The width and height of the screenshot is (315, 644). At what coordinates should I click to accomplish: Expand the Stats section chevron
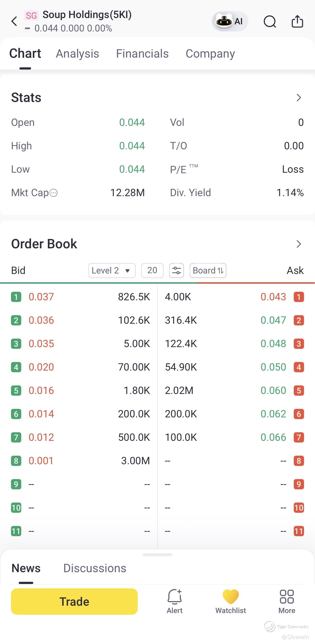[298, 98]
